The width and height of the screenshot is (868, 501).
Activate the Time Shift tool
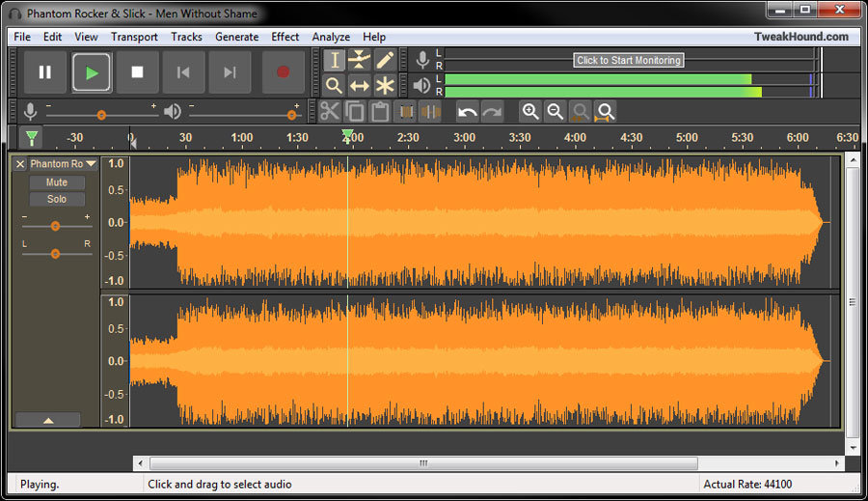pyautogui.click(x=360, y=85)
